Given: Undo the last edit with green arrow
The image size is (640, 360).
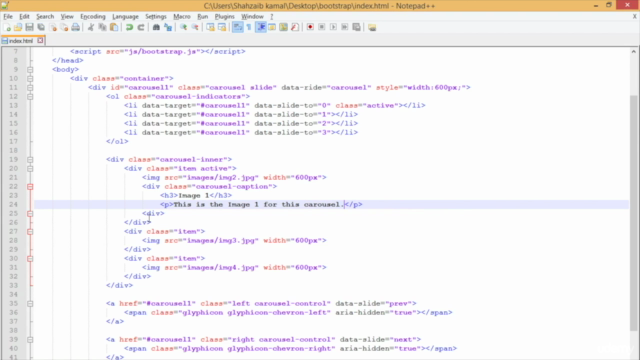Looking at the screenshot, I should [129, 27].
